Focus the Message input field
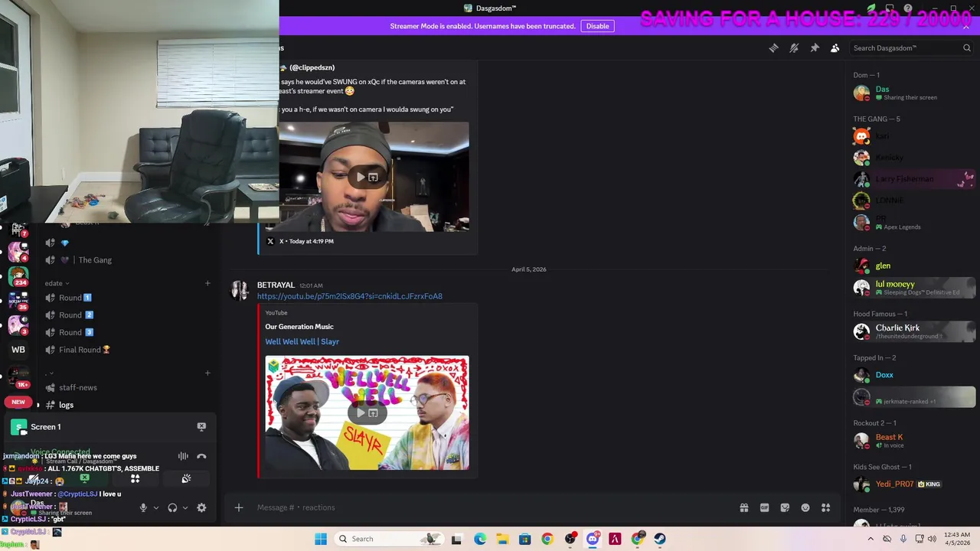Image resolution: width=980 pixels, height=551 pixels. (x=490, y=507)
